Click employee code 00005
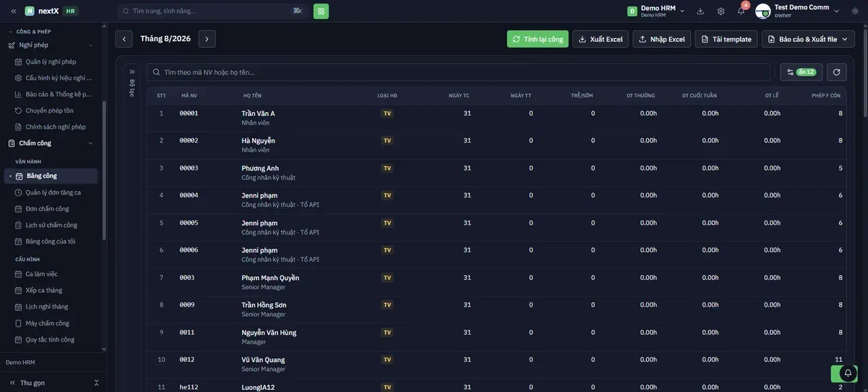The height and width of the screenshot is (392, 868). [189, 222]
